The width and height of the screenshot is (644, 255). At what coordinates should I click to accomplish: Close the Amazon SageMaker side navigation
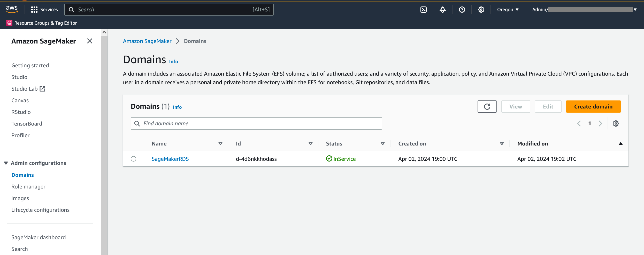coord(90,41)
